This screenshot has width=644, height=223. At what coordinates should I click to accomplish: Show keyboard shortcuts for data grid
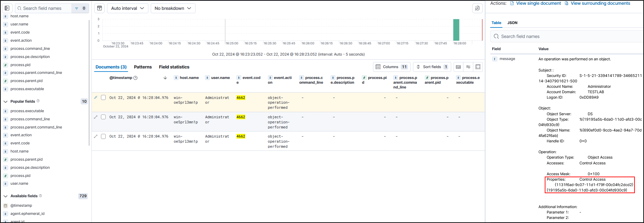458,67
